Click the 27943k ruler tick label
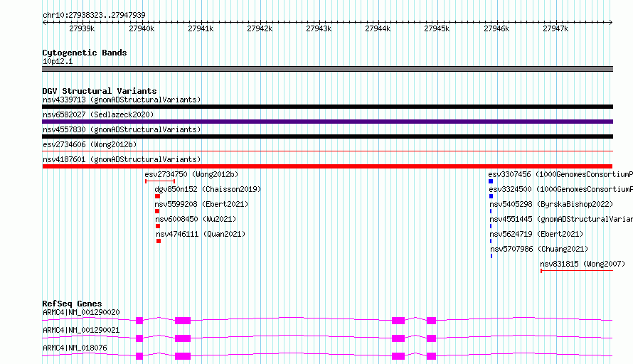Viewport: 633px width, 364px height. tap(319, 28)
